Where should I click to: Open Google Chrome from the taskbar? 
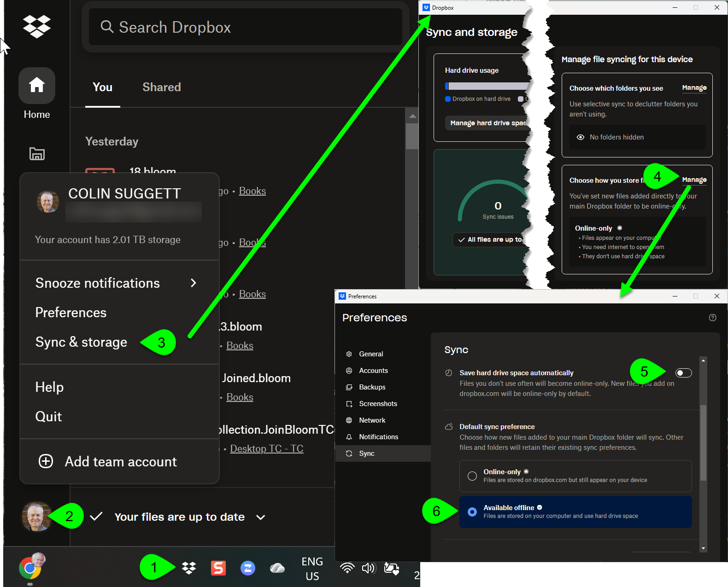click(30, 568)
